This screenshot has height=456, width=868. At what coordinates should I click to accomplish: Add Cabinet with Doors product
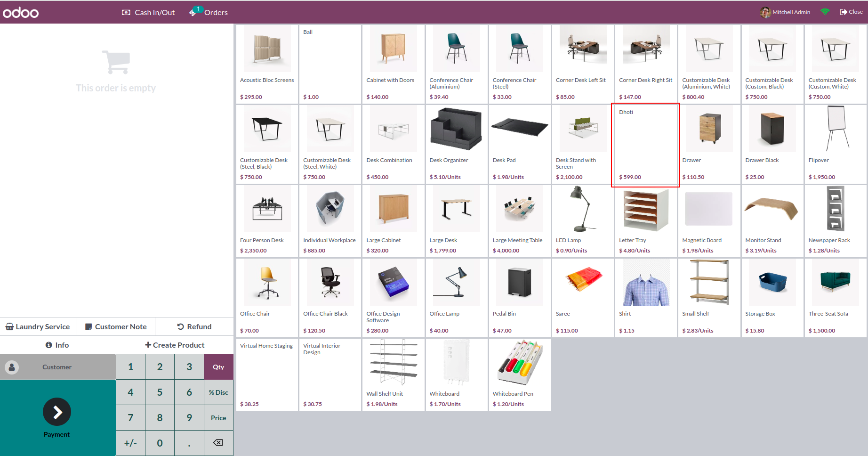[394, 64]
